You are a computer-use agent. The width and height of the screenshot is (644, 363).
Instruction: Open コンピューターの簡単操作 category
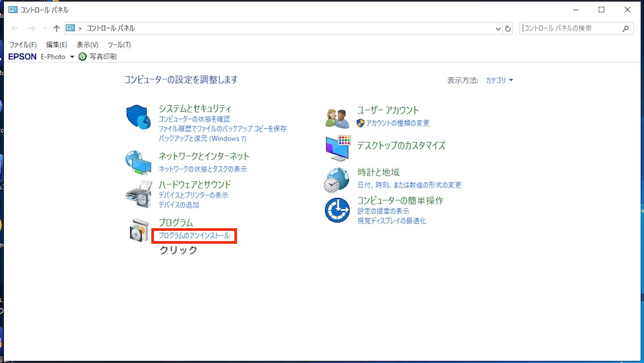(x=401, y=201)
